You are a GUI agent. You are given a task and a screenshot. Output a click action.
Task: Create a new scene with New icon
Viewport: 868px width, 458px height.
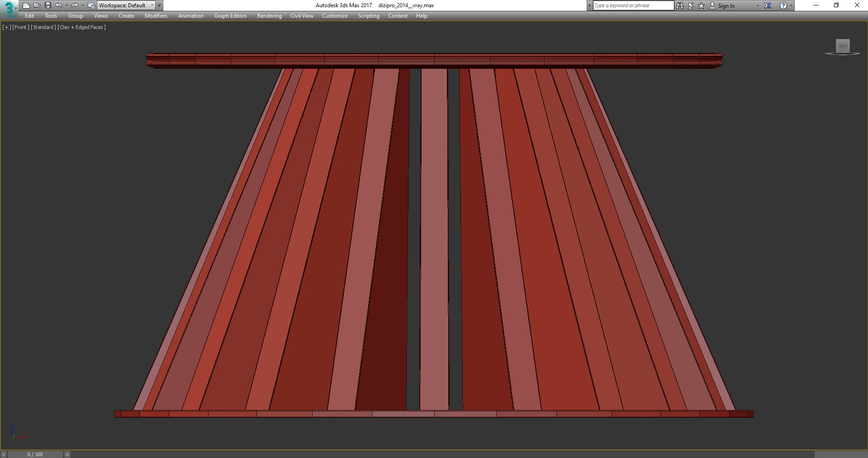tap(26, 5)
